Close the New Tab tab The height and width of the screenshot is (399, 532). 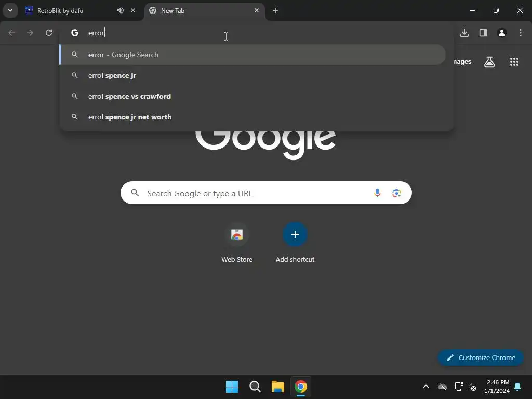pyautogui.click(x=257, y=10)
